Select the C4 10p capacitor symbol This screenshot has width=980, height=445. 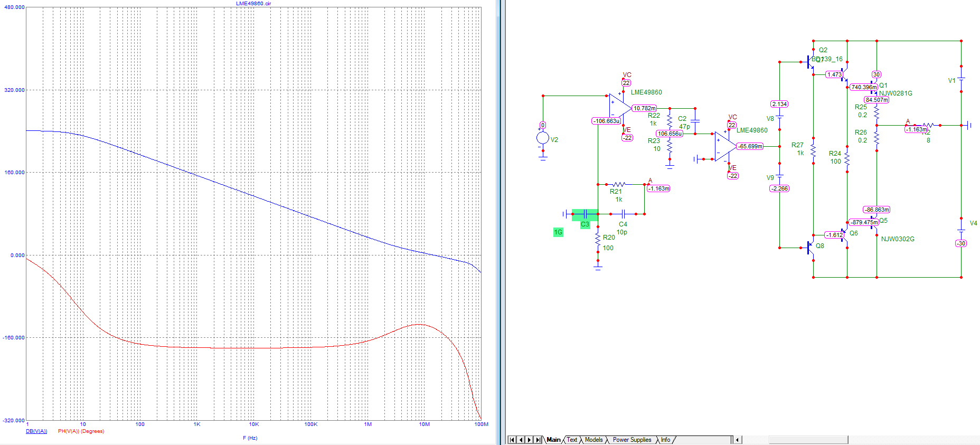(624, 214)
